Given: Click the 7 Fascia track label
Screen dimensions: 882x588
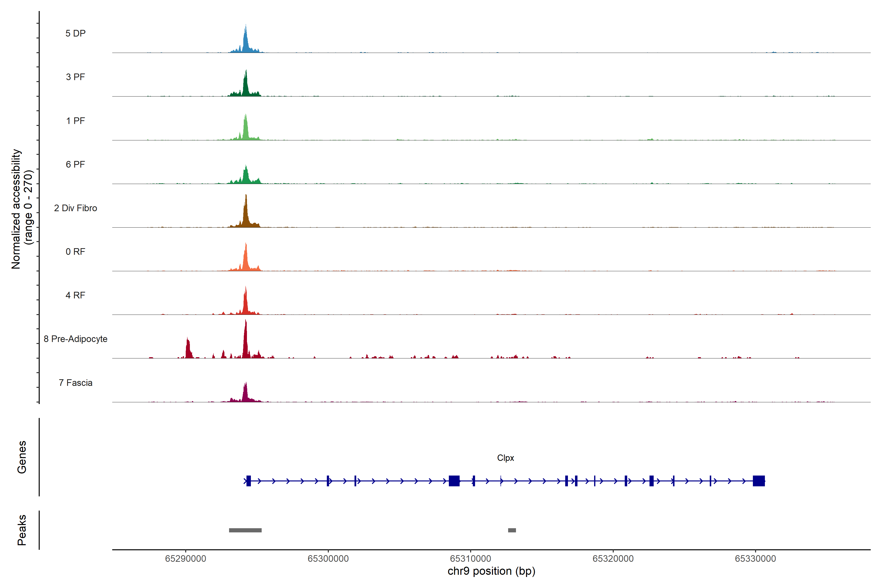Looking at the screenshot, I should click(75, 382).
